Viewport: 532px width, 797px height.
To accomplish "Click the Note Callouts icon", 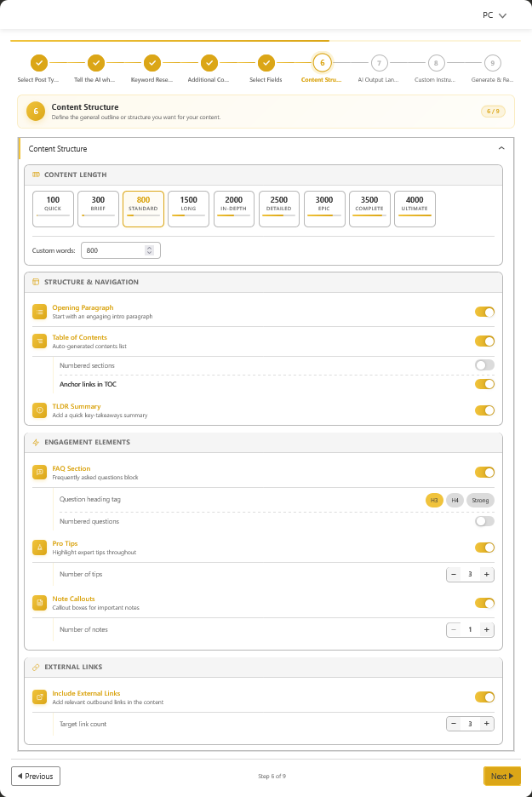I will [39, 603].
